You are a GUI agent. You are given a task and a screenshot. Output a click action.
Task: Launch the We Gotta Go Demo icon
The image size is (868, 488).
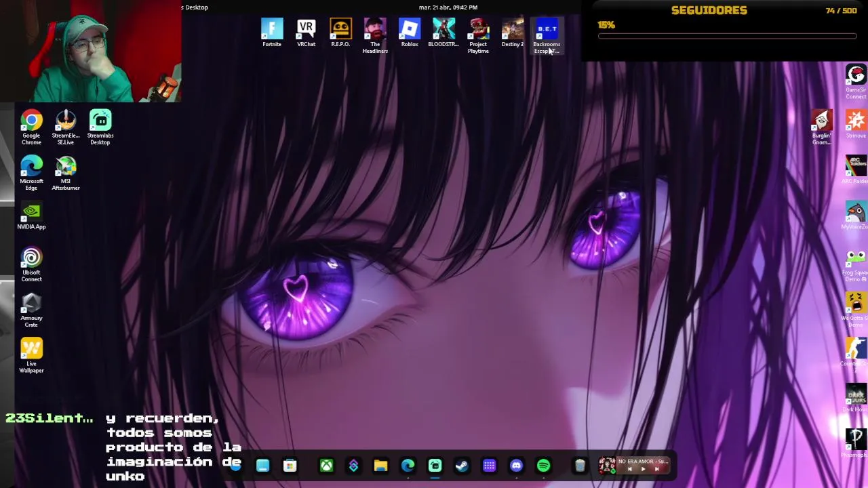coord(856,310)
